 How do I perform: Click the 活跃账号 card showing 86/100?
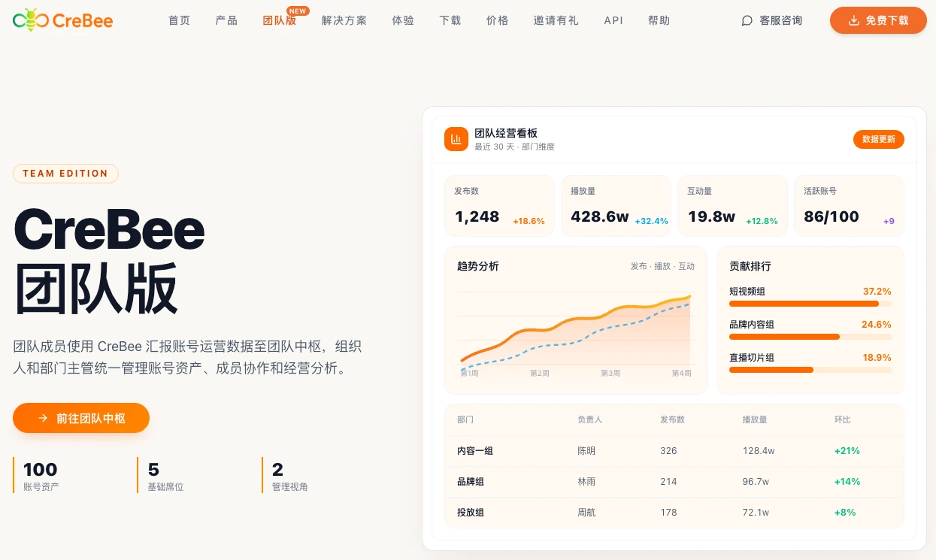(849, 206)
